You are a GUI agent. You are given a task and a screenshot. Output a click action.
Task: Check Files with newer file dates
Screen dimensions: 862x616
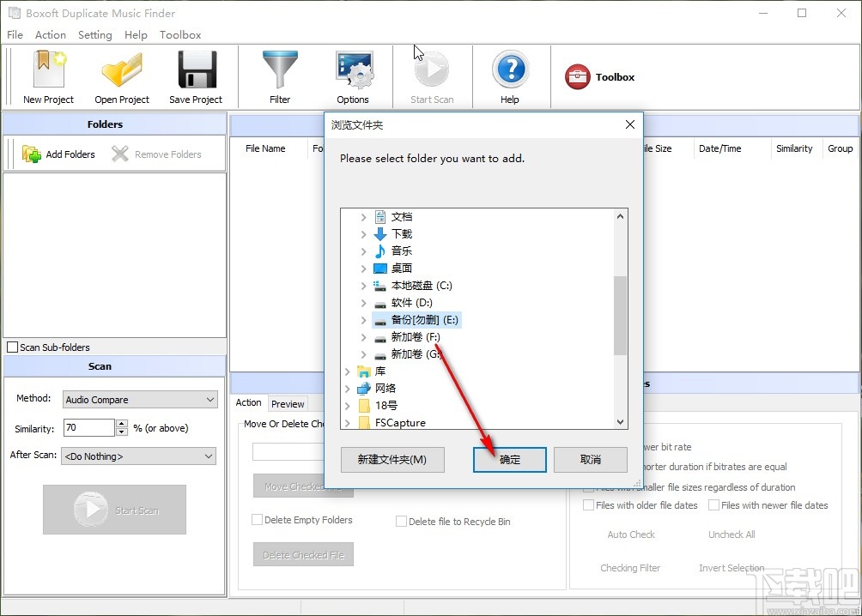(x=713, y=504)
